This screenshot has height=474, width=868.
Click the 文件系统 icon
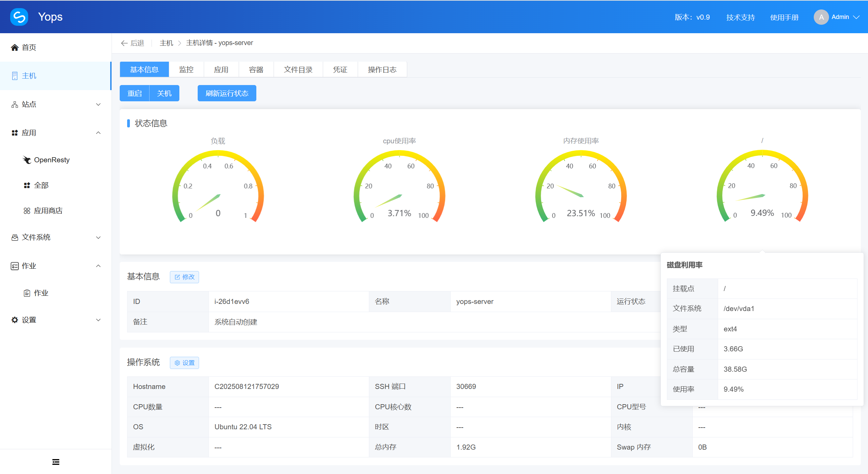pos(15,238)
